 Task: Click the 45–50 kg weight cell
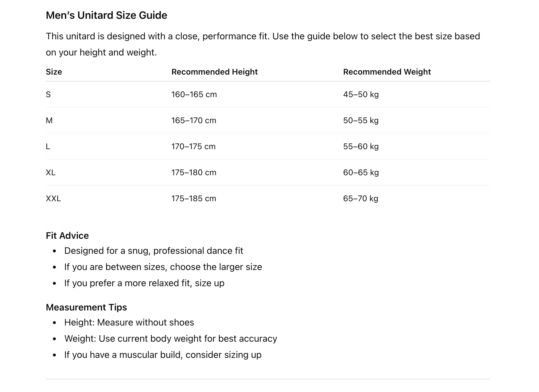pos(361,95)
